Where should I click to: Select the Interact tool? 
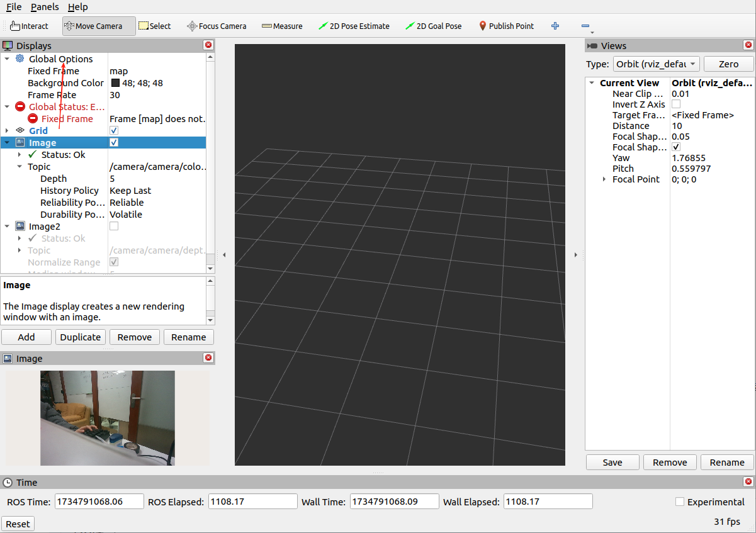[29, 26]
